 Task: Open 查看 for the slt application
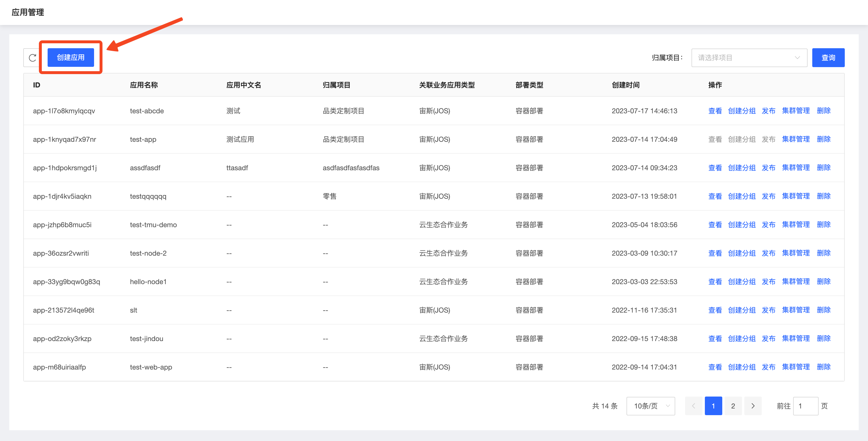715,310
